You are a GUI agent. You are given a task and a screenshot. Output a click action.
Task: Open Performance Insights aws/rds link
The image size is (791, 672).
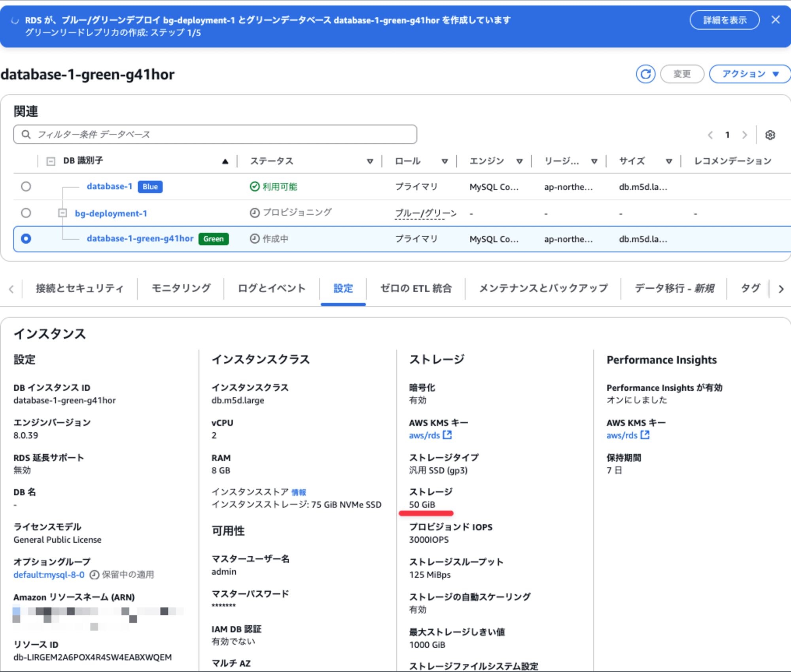pos(622,435)
